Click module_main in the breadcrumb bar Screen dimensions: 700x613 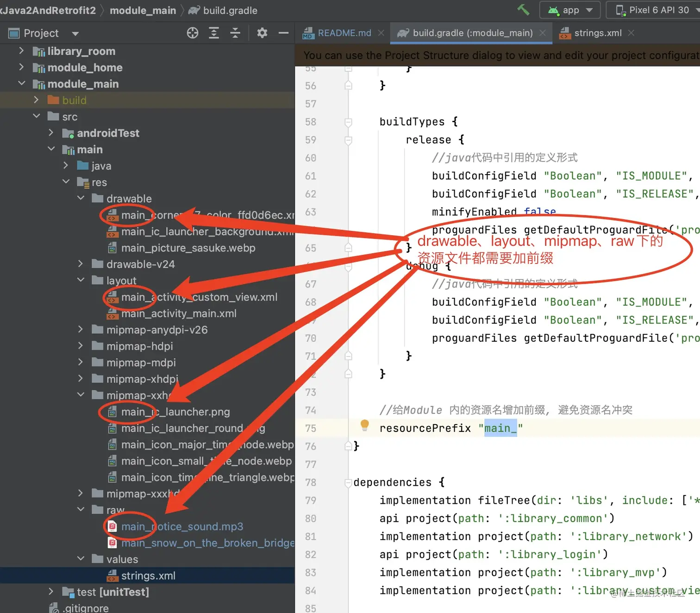tap(143, 10)
